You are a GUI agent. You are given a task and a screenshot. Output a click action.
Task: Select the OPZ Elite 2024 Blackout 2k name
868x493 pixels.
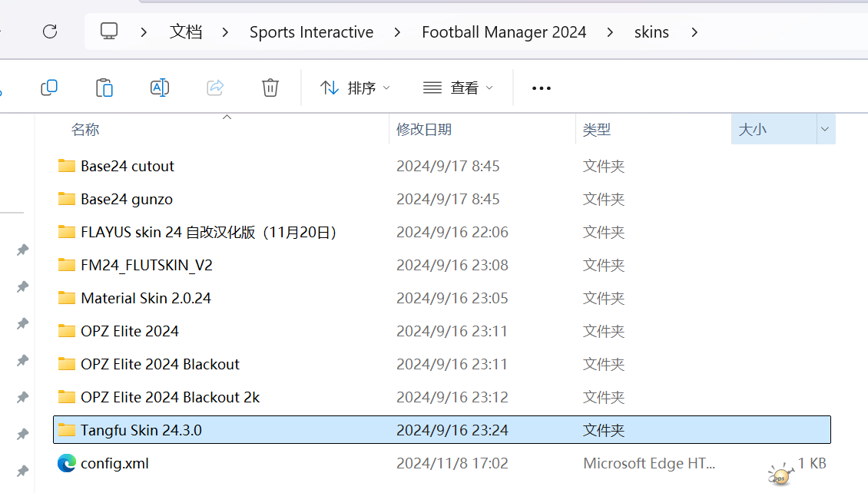(x=171, y=397)
